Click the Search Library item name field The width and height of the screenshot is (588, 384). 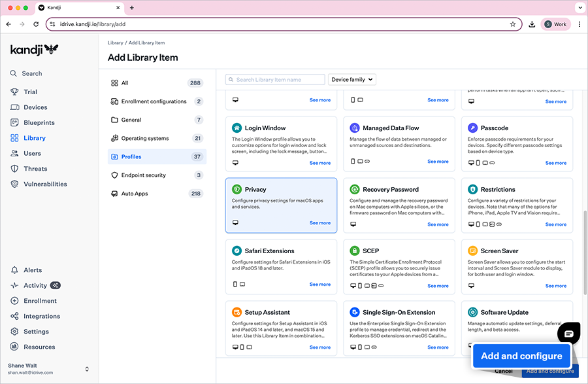[x=275, y=80]
